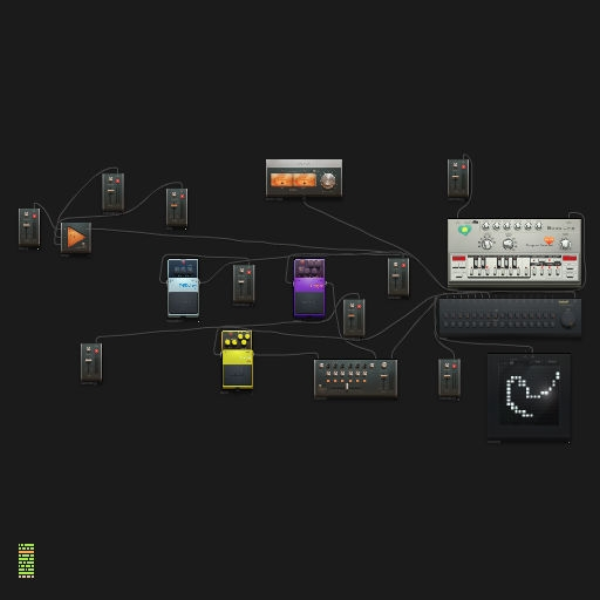Click the fader on the strip above the Bassline
Viewport: 600px width, 600px height.
pos(455,177)
